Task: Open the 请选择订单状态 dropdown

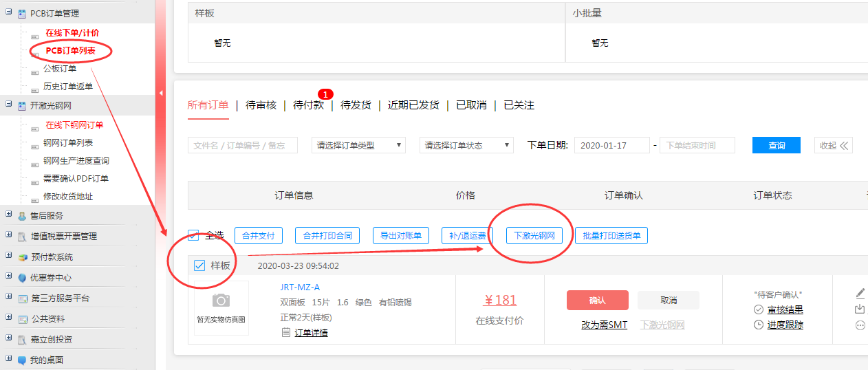Action: coord(466,145)
